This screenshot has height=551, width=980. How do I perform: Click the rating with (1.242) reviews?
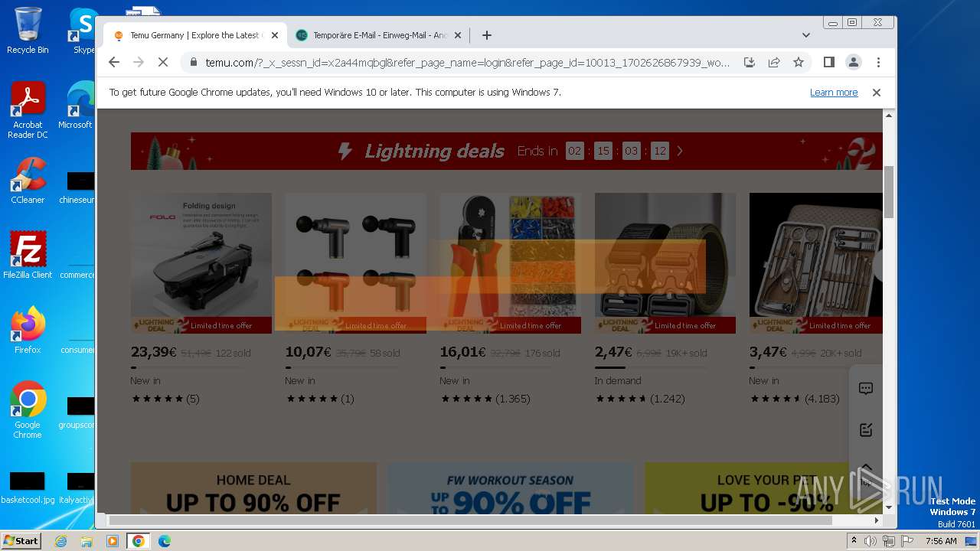pyautogui.click(x=640, y=399)
